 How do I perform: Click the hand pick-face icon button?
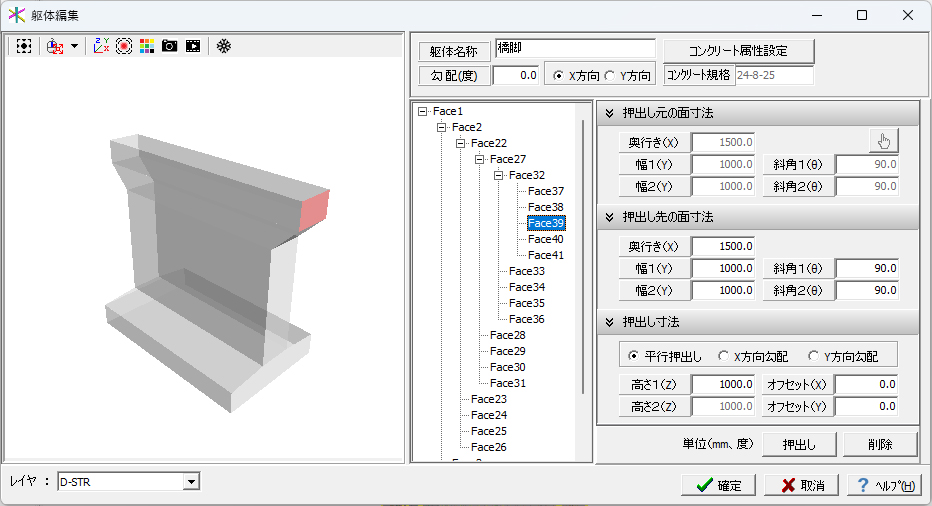coord(883,142)
